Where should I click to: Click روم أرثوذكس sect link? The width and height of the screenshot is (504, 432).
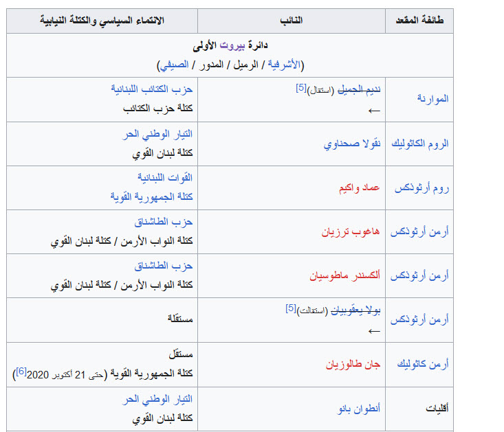421,188
